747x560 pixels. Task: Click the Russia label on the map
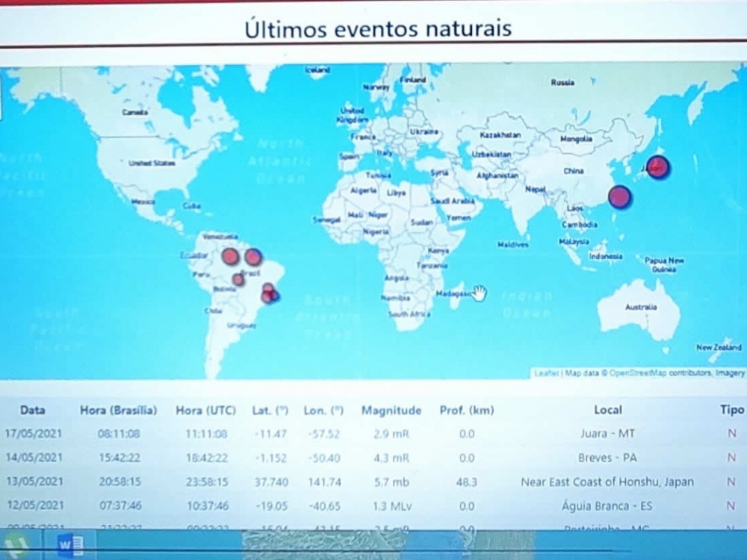(x=562, y=82)
